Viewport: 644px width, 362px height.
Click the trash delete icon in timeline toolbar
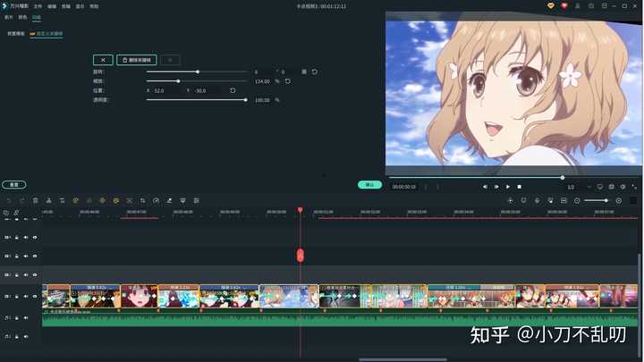point(35,201)
